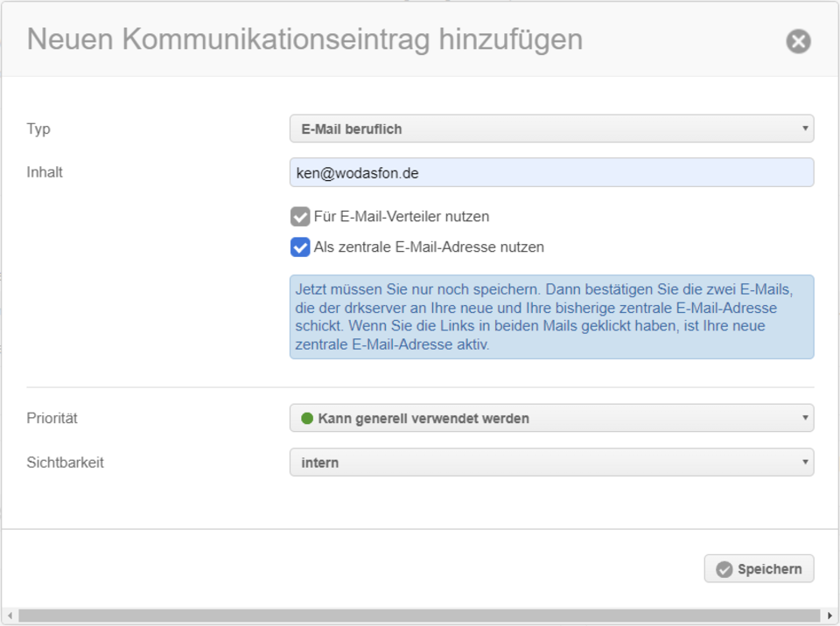Click the small arrow of the Typ dropdown
This screenshot has height=626, width=840.
805,129
